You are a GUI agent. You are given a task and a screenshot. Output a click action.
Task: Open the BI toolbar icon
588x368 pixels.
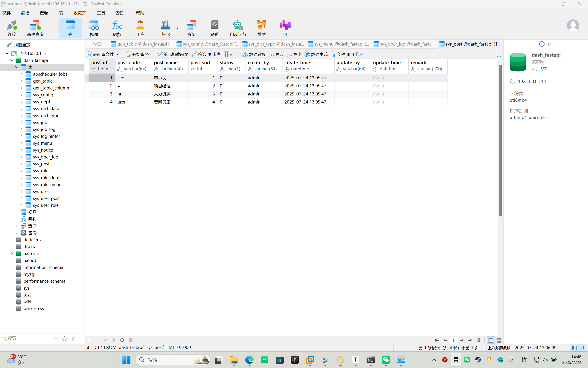click(x=285, y=28)
